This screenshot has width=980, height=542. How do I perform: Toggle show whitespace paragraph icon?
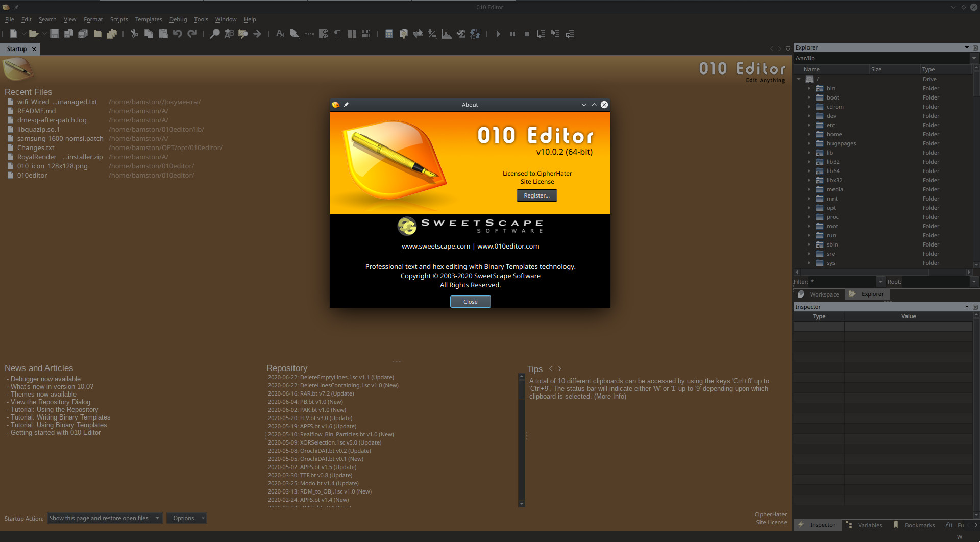coord(337,34)
